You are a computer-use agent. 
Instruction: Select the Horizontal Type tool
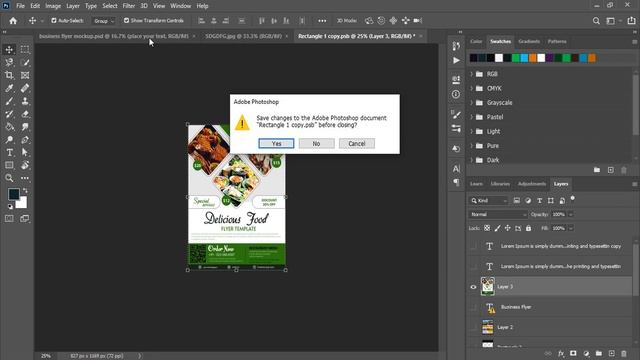(x=9, y=152)
